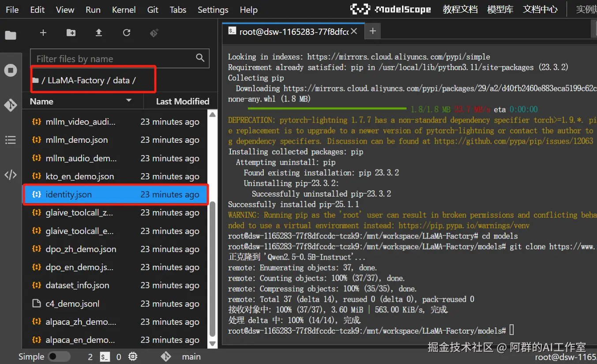Image resolution: width=597 pixels, height=364 pixels.
Task: Open 模型库 link
Action: tap(500, 9)
